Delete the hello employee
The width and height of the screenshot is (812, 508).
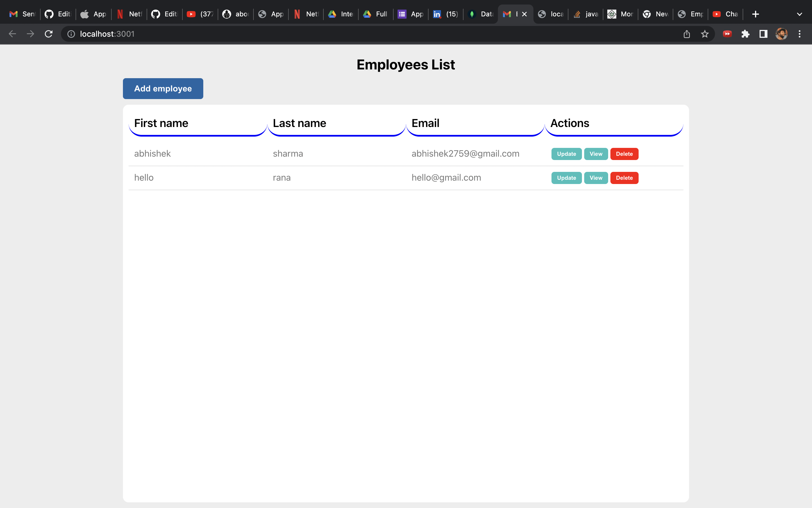(x=624, y=178)
